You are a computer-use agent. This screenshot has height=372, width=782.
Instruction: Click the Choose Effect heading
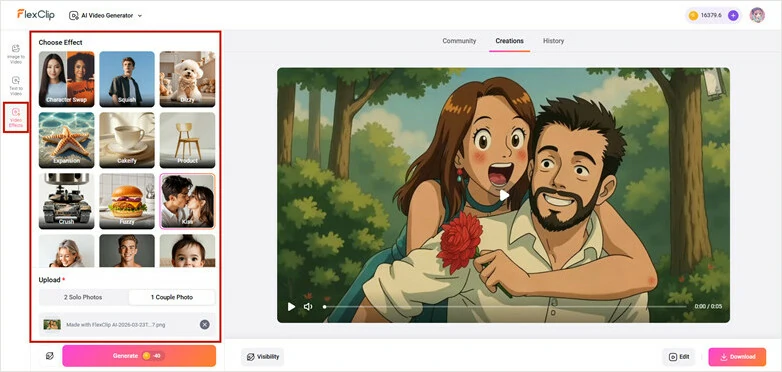point(60,42)
